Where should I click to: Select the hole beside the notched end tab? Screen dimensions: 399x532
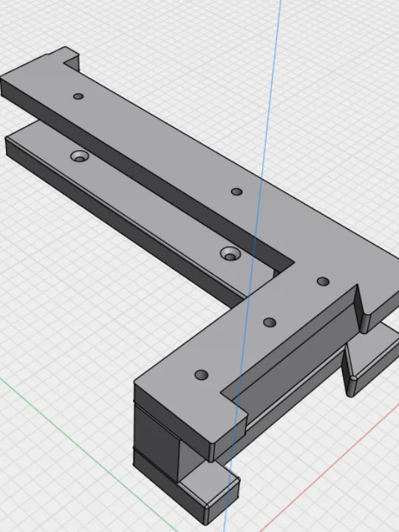click(78, 96)
